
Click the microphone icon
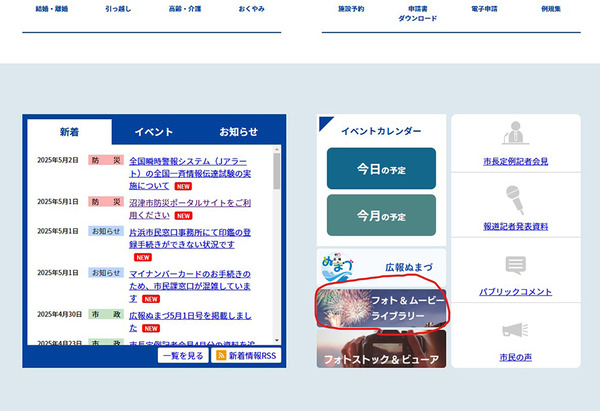[515, 199]
